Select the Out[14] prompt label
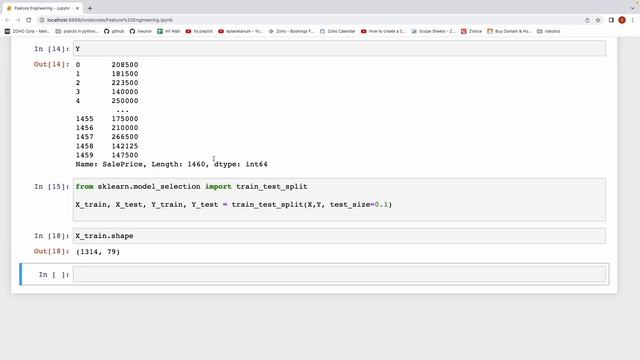Image resolution: width=640 pixels, height=360 pixels. click(51, 64)
